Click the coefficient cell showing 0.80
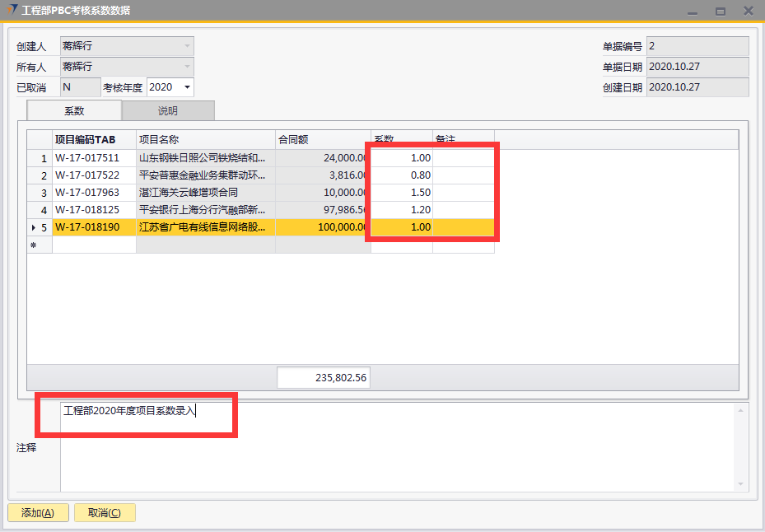The width and height of the screenshot is (765, 532). pos(402,175)
